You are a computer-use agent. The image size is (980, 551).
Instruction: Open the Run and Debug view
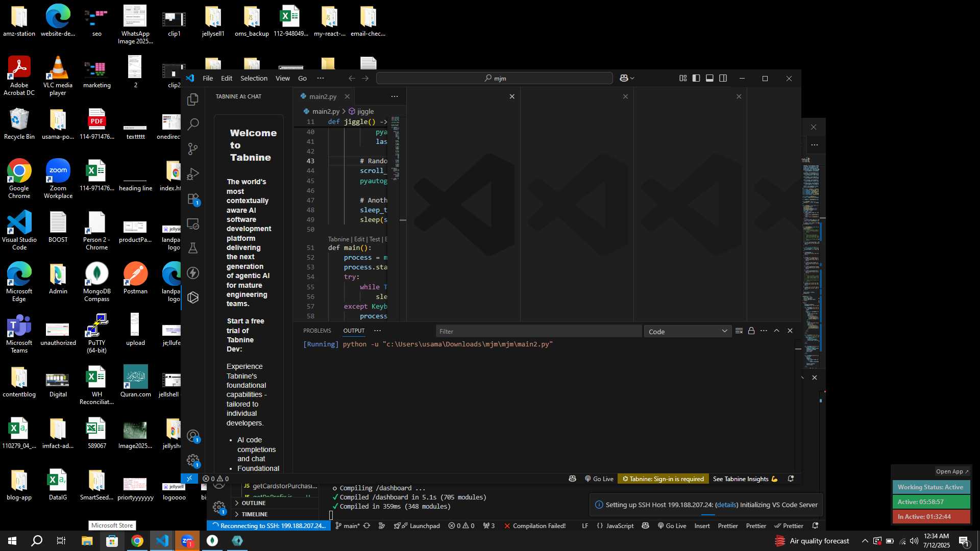click(x=193, y=173)
